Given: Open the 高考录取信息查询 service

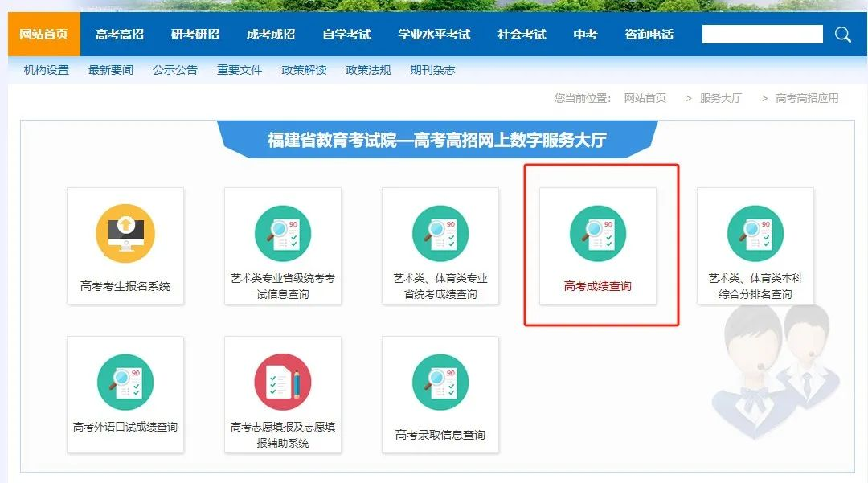Looking at the screenshot, I should [440, 392].
